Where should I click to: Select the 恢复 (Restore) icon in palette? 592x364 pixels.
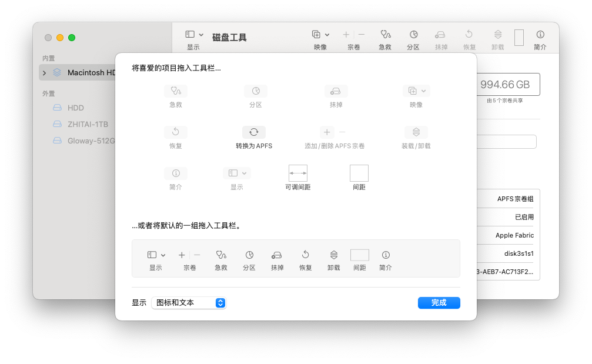point(176,132)
